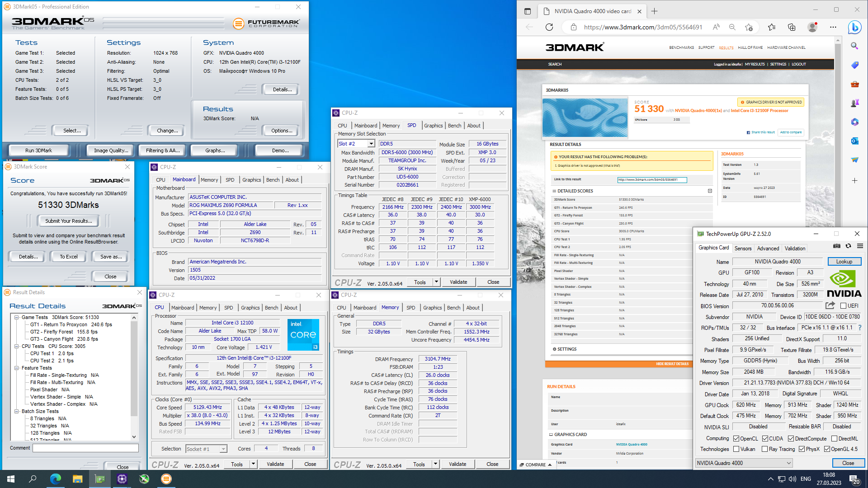
Task: Click Run 3DMark button
Action: [38, 150]
